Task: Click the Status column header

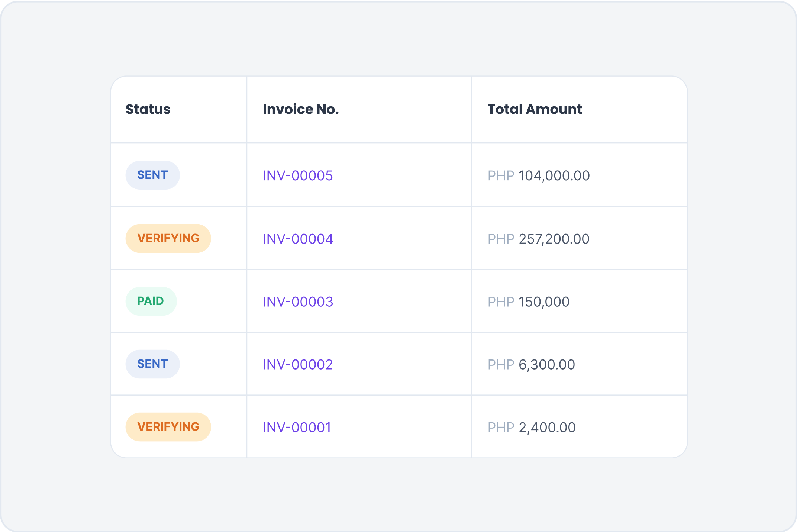Action: click(148, 109)
